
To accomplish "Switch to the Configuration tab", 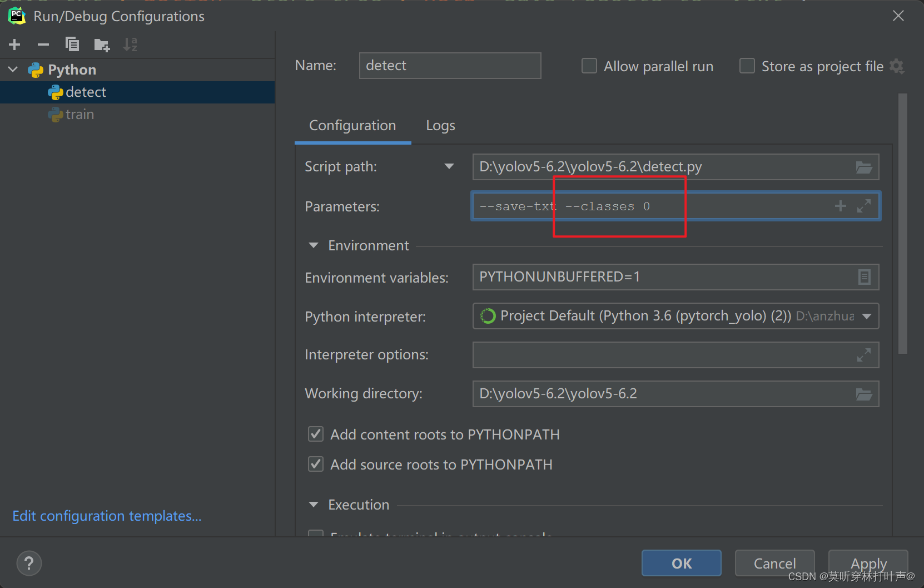I will (352, 126).
